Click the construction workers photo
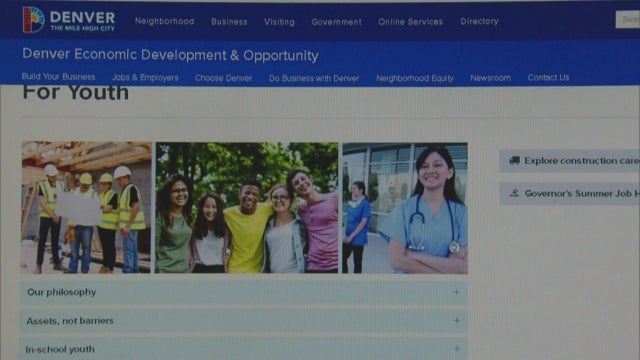 pos(86,207)
